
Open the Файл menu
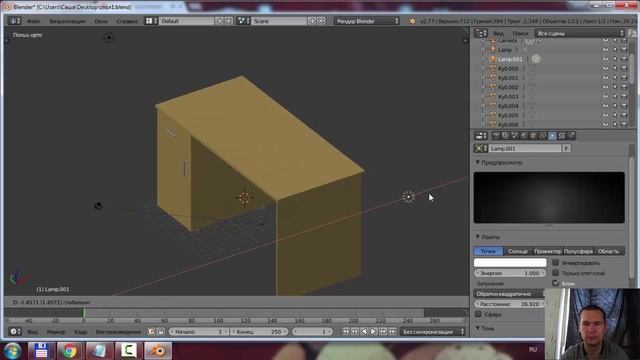(x=34, y=21)
